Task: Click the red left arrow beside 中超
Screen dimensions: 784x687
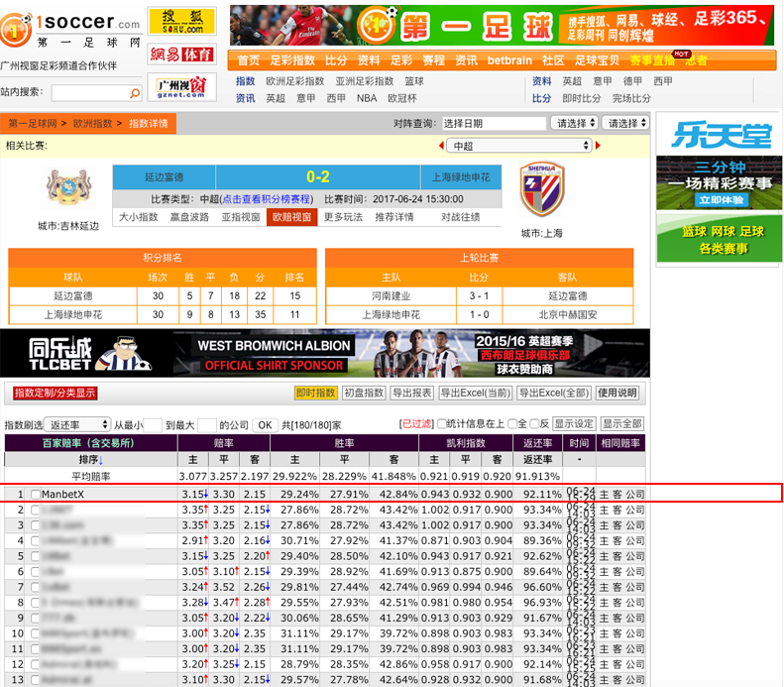Action: point(438,146)
